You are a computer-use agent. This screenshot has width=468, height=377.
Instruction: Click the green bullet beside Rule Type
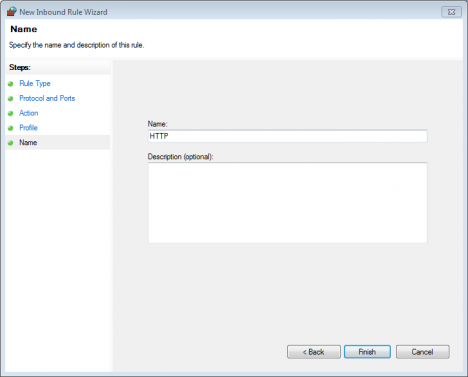pos(11,84)
